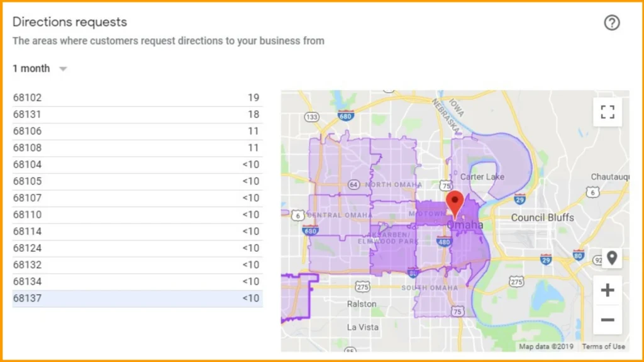This screenshot has width=644, height=362.
Task: Click the Council Bluffs label on map
Action: coord(542,217)
